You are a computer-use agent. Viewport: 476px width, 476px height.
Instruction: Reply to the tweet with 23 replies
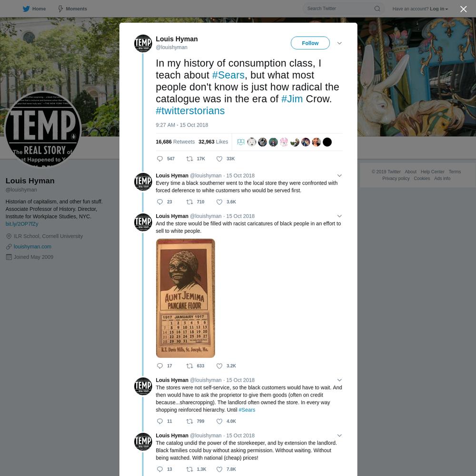[159, 202]
